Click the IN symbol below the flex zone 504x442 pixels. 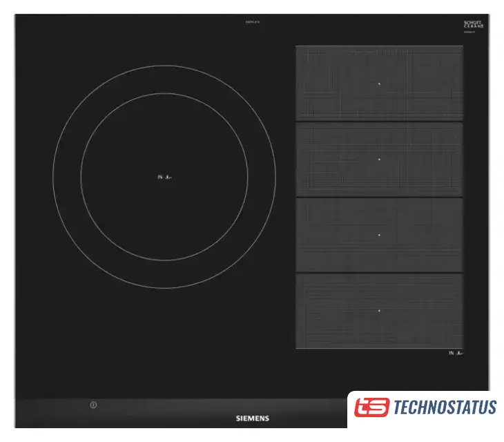click(456, 353)
